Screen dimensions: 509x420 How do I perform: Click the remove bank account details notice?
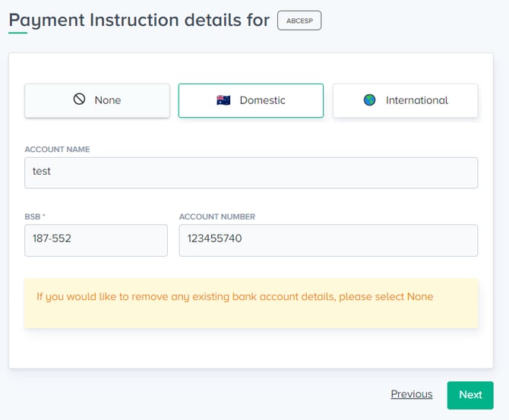coord(251,303)
